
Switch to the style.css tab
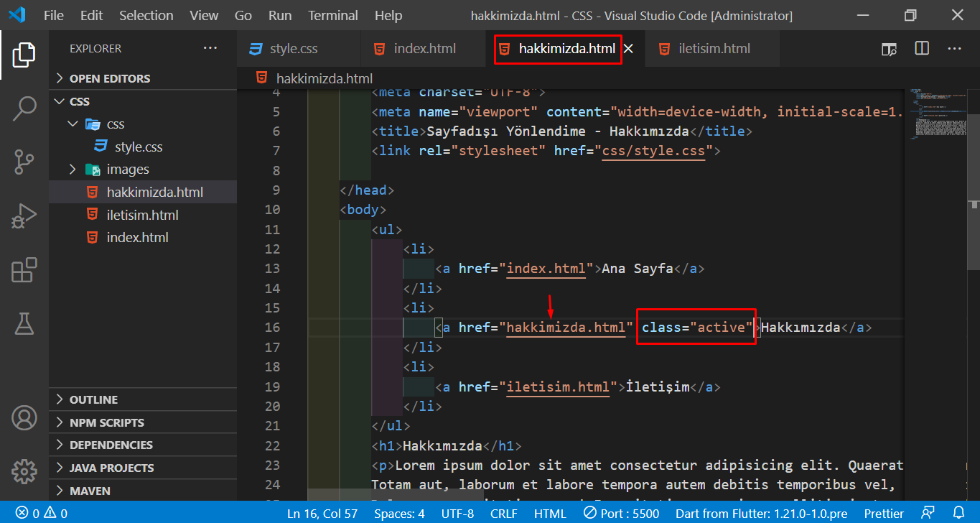click(293, 49)
